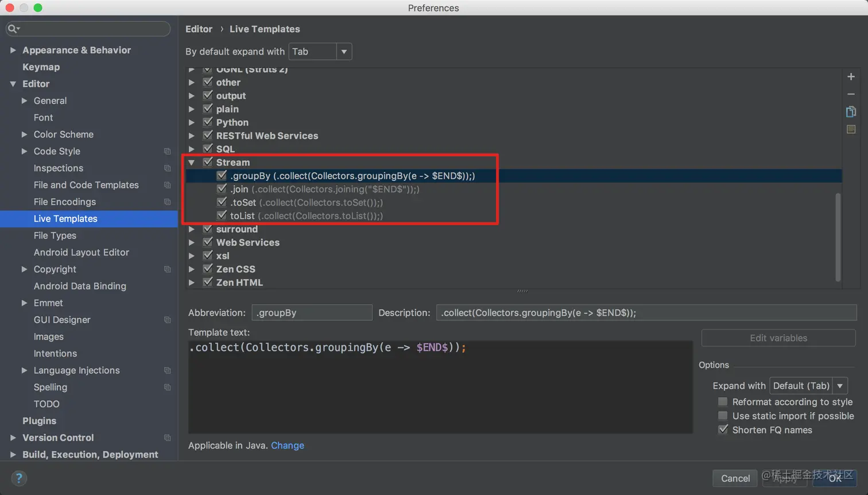Toggle the .groupBy template checkbox
Viewport: 868px width, 495px height.
(x=222, y=175)
